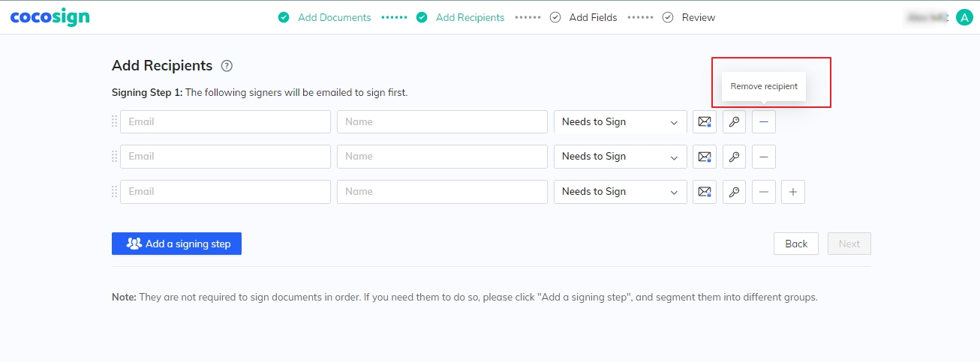Click the Add a signing step button
Screen dimensions: 980x362
[x=176, y=244]
